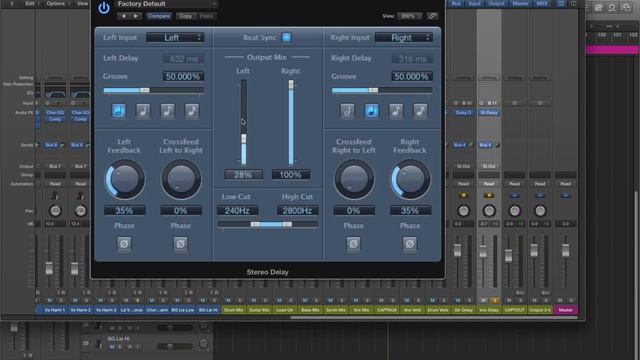
Task: Click the Copy button
Action: [186, 16]
